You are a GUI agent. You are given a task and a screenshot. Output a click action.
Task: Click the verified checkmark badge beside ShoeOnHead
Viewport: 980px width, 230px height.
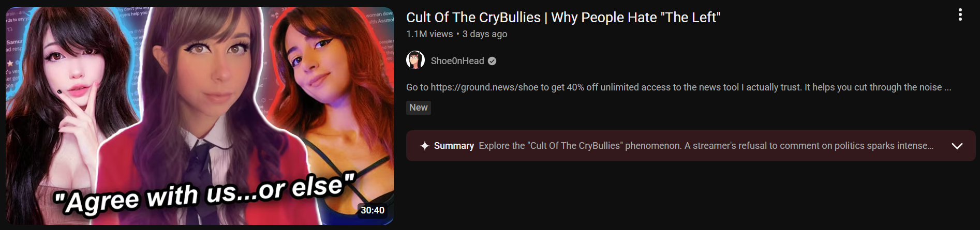point(492,61)
